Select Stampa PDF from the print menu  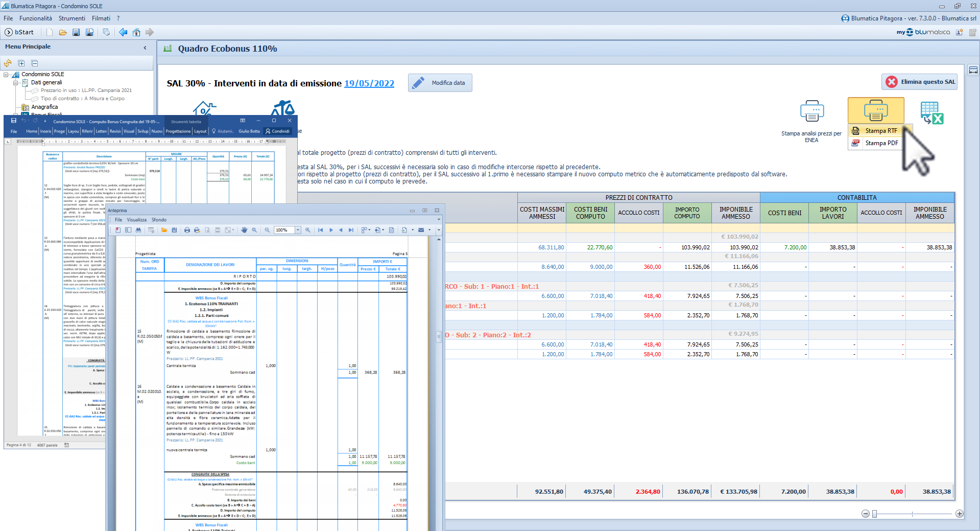coord(881,143)
